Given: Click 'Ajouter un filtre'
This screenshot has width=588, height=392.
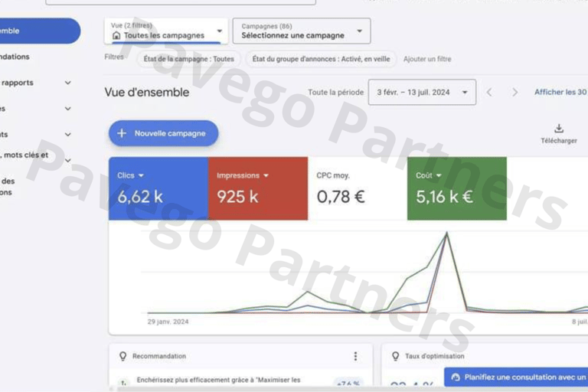Looking at the screenshot, I should point(427,59).
